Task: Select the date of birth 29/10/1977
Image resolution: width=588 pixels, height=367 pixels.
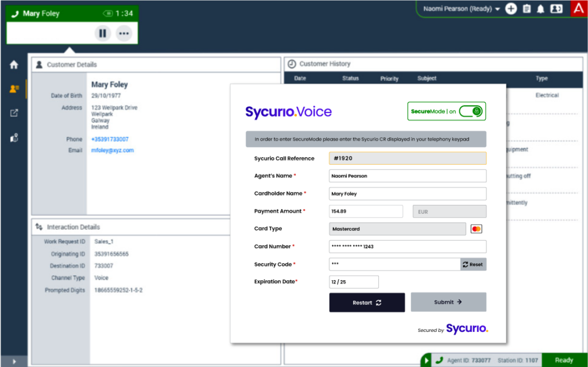Action: 106,96
